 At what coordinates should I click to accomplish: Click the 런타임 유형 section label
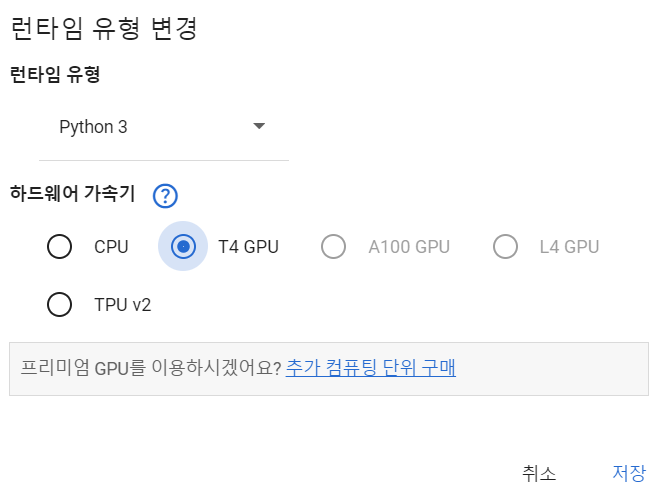(x=55, y=76)
